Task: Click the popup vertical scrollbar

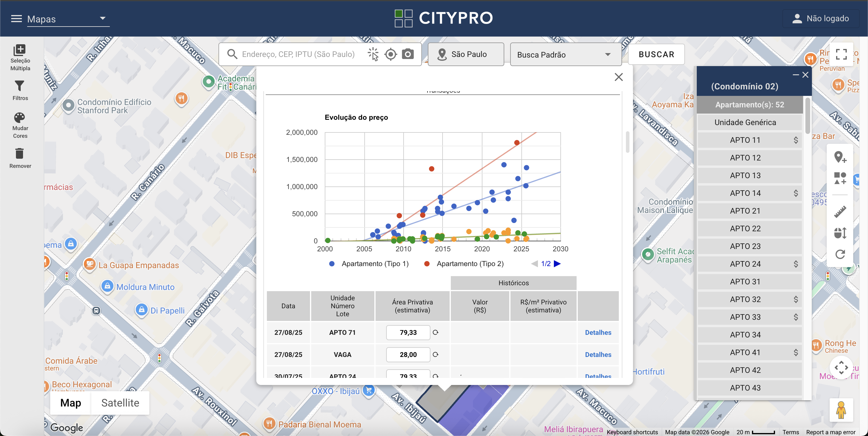Action: click(x=627, y=142)
